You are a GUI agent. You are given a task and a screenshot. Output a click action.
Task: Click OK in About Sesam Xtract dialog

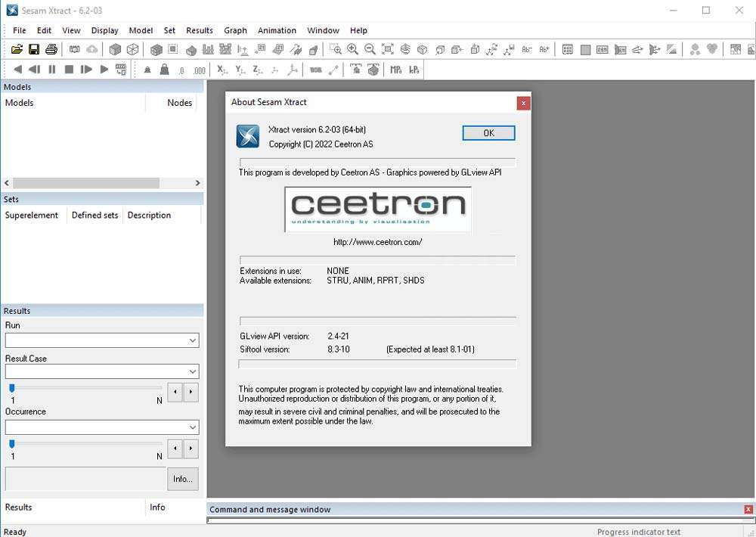click(x=488, y=133)
